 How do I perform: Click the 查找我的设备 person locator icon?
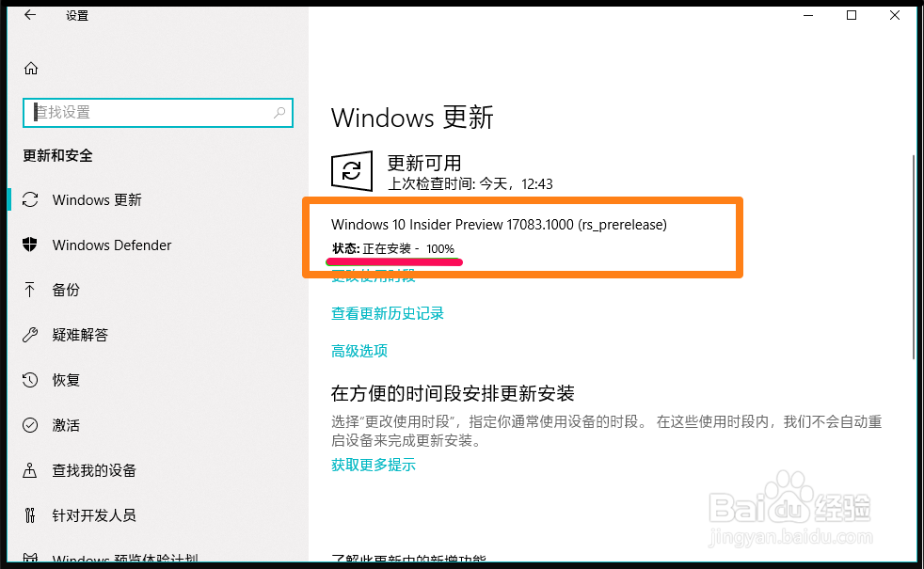tap(29, 470)
